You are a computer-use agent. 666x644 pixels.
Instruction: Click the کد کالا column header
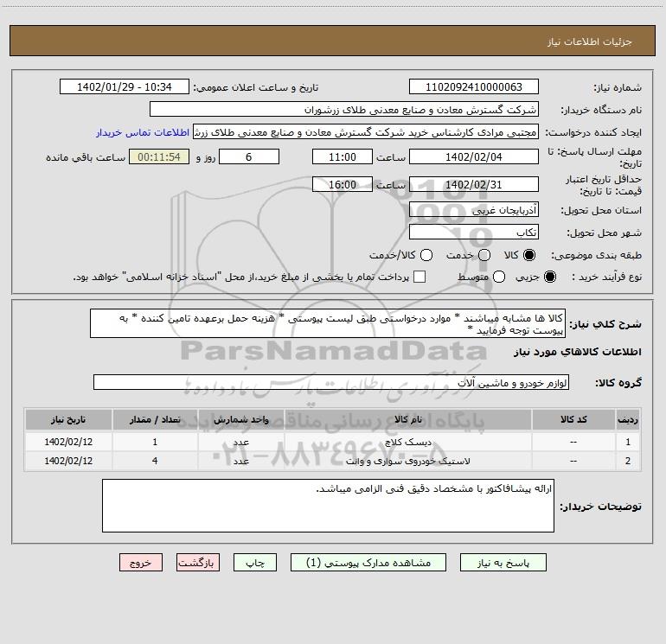pos(573,420)
